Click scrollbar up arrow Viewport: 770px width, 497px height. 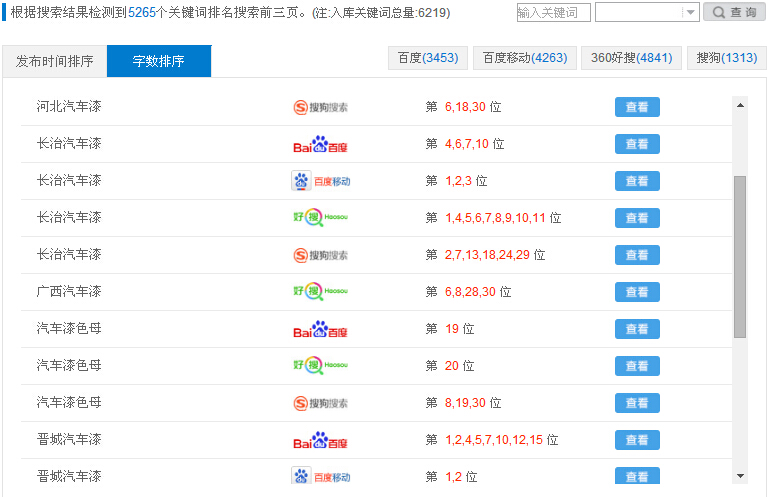coord(740,105)
